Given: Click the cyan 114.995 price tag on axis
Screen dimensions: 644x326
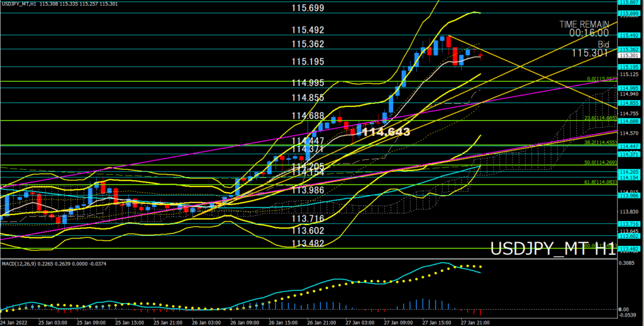Looking at the screenshot, I should [x=629, y=88].
